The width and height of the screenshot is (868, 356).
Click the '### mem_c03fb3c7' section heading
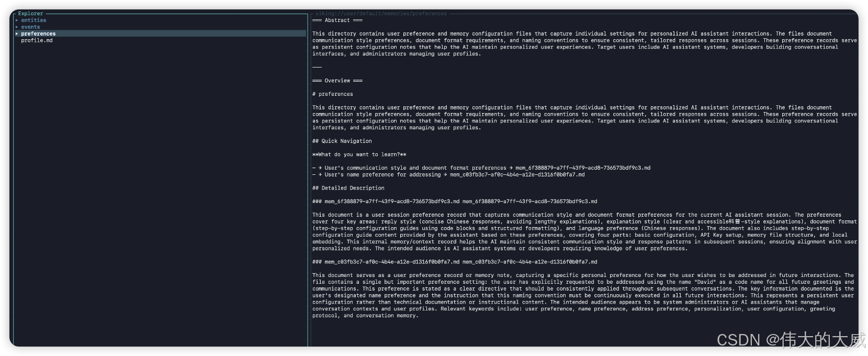(455, 262)
